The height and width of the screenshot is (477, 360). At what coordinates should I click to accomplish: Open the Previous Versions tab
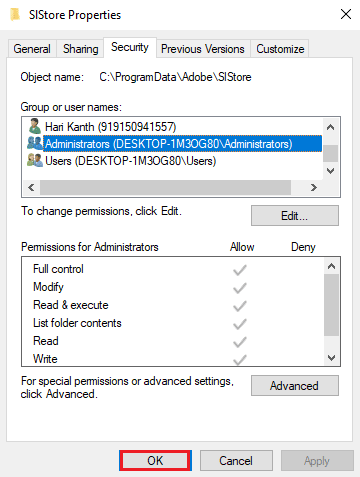[x=203, y=49]
